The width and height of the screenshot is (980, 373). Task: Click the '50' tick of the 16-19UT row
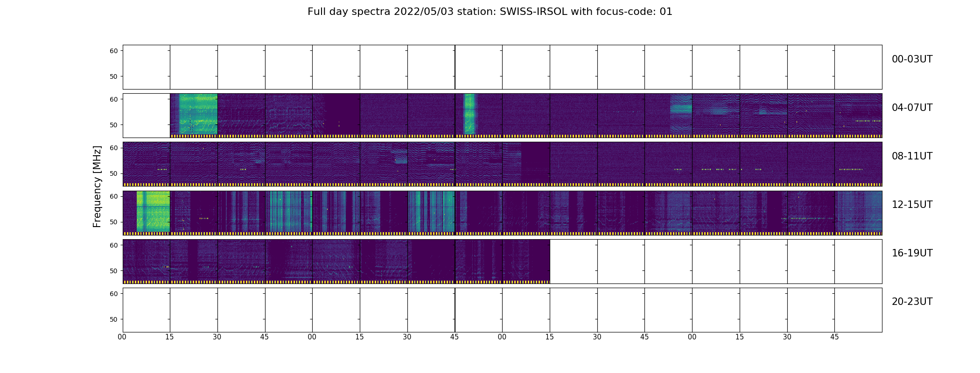coord(113,271)
